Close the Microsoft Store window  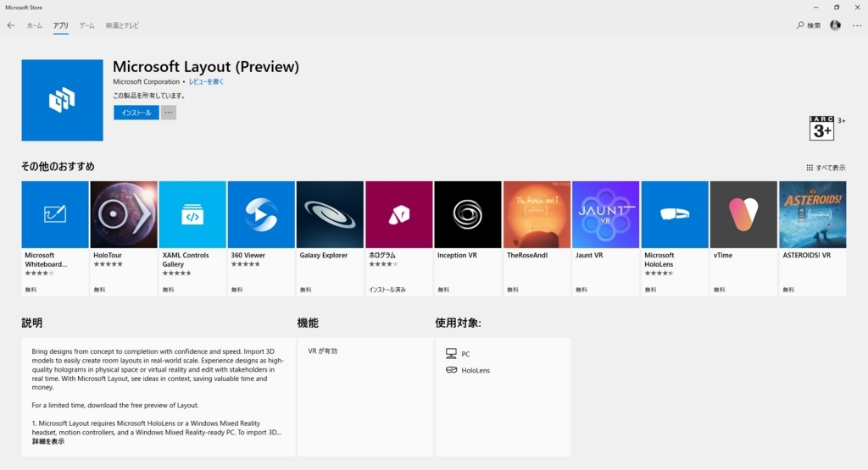857,7
